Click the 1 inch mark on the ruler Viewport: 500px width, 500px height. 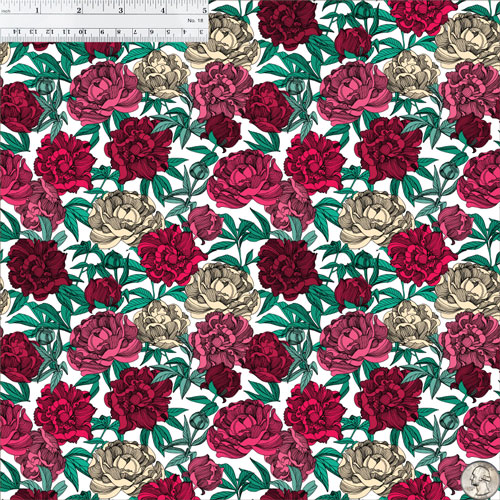pos(37,10)
